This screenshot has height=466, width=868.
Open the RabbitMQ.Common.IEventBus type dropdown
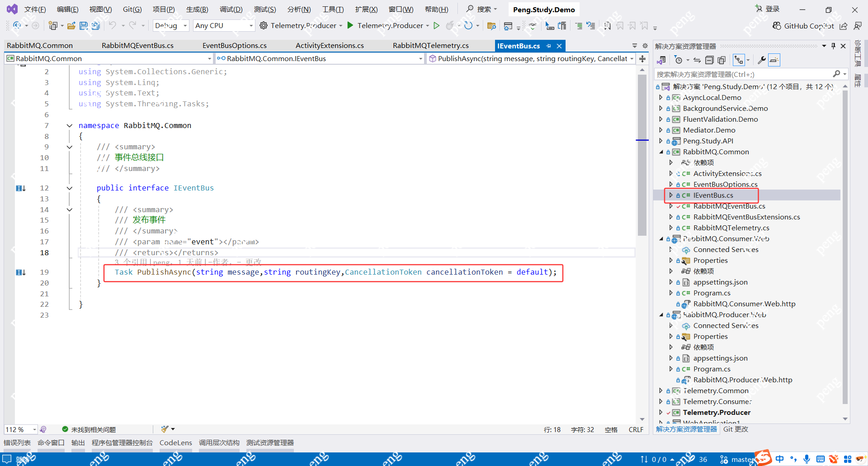click(319, 58)
